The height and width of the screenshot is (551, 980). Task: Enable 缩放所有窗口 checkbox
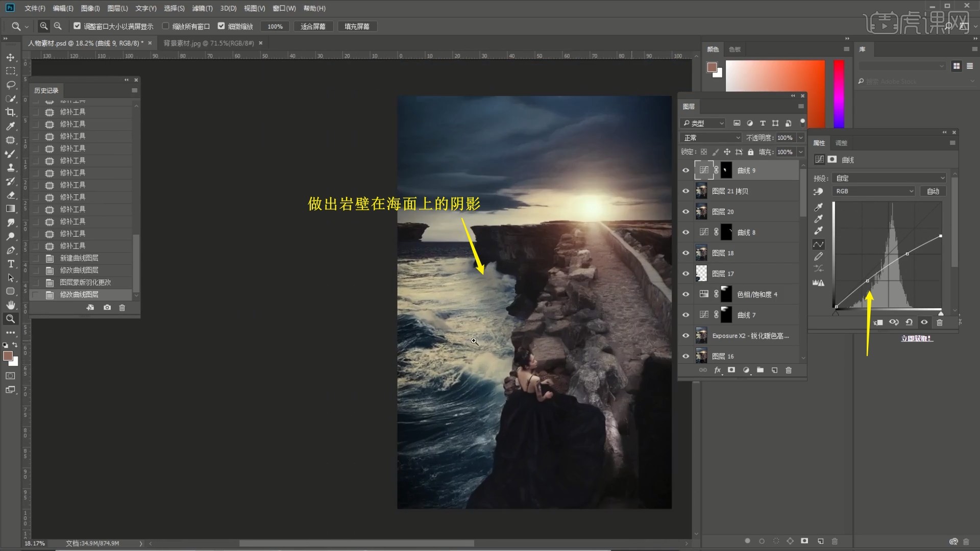point(165,26)
